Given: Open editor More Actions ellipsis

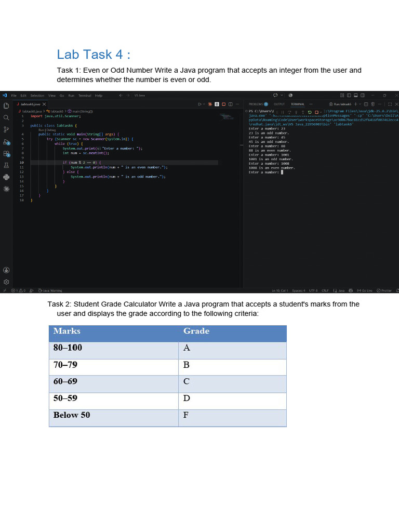Looking at the screenshot, I should [x=237, y=104].
